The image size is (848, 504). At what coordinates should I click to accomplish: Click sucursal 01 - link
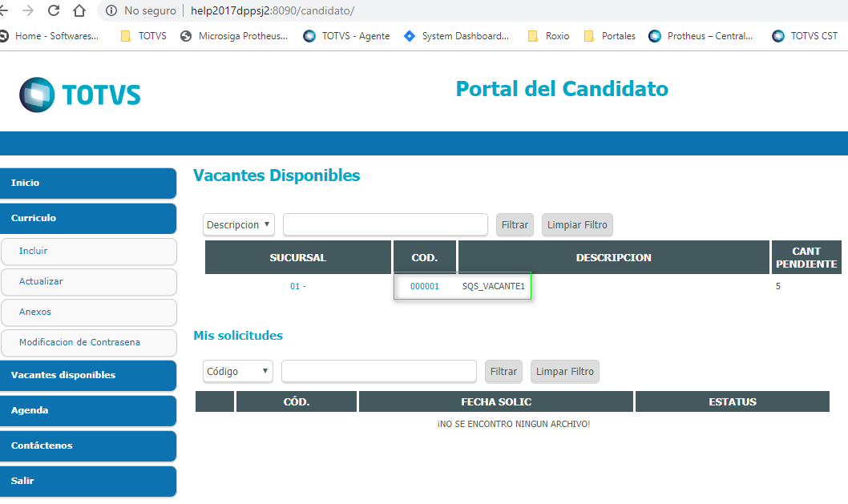(298, 286)
